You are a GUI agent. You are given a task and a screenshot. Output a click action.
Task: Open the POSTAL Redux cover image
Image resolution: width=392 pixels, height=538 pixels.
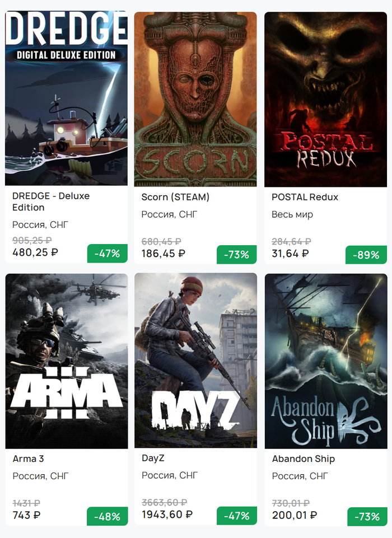click(x=325, y=100)
